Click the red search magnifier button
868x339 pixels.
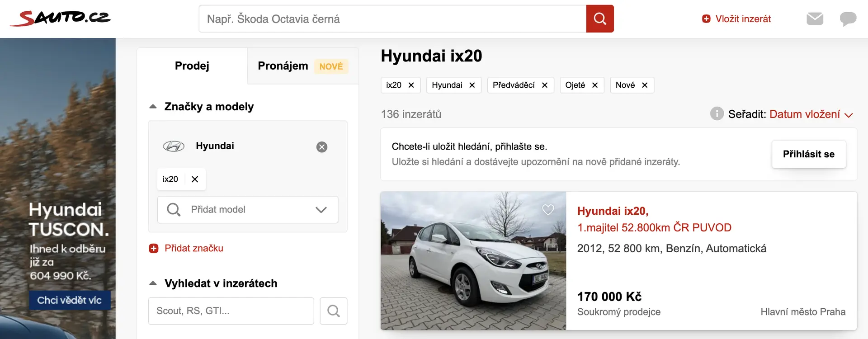599,19
